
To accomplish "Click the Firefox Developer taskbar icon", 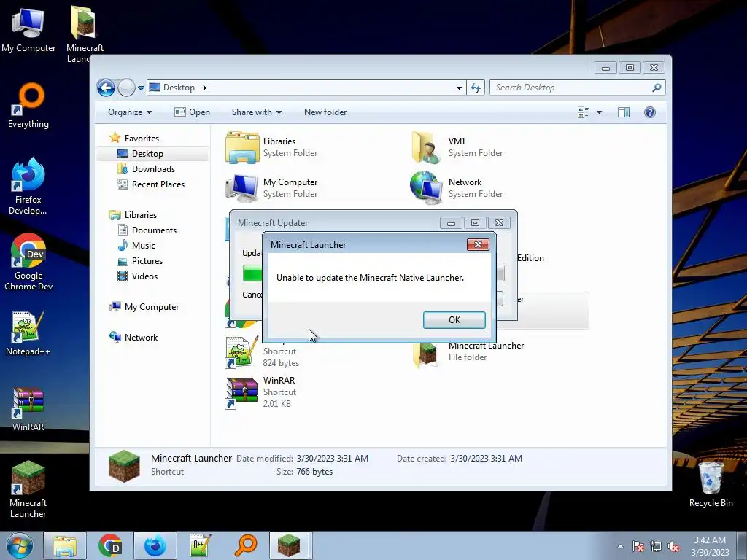I will [x=155, y=545].
